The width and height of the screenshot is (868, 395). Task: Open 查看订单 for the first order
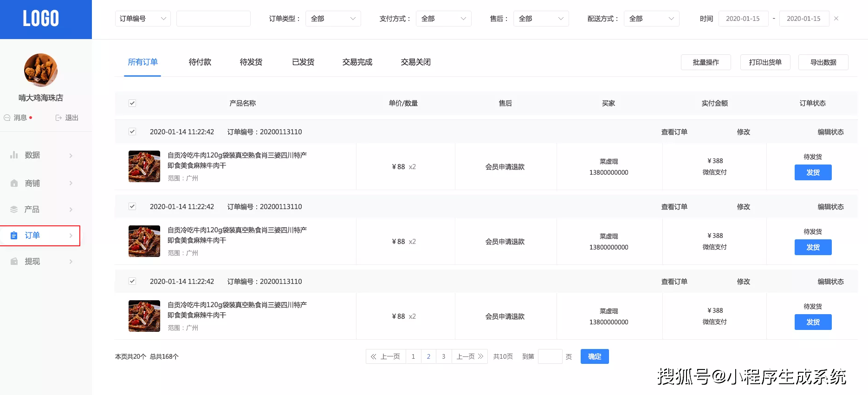[674, 132]
